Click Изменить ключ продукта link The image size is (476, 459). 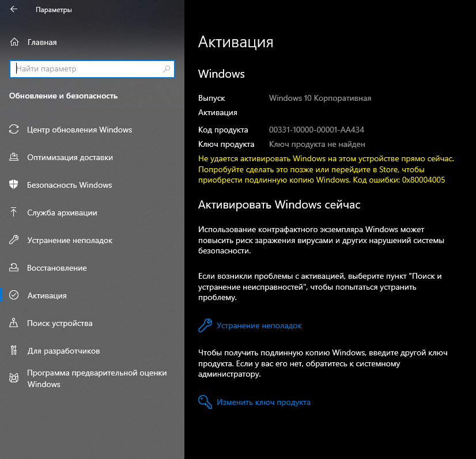(x=263, y=402)
